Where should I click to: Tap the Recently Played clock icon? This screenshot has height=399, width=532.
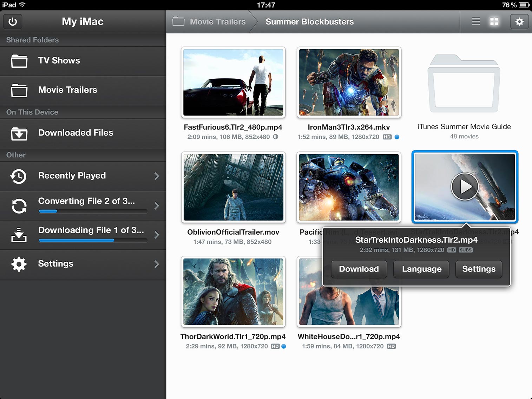(19, 176)
